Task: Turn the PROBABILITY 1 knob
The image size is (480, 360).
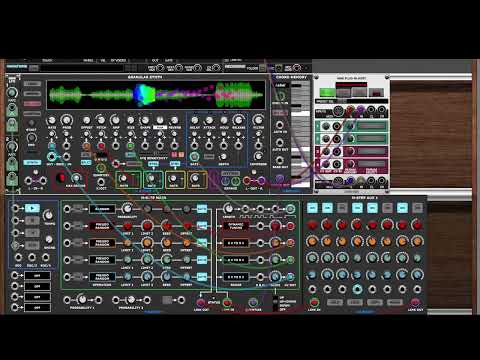Action: 82,300
